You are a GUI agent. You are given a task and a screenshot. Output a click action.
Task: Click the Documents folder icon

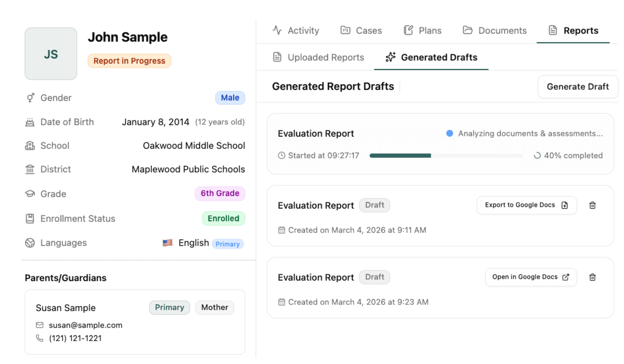(x=467, y=30)
